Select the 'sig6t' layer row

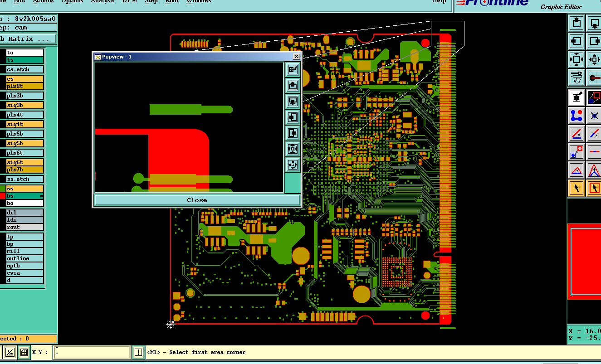click(x=24, y=162)
